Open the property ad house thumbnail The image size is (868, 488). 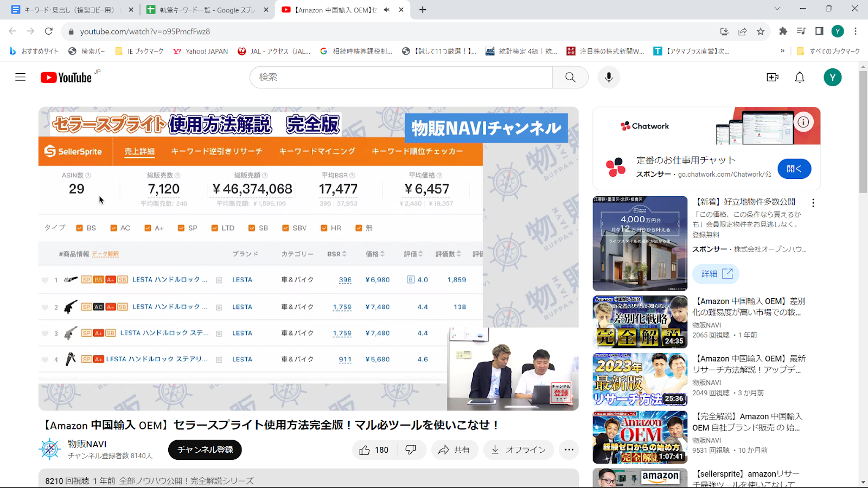click(x=640, y=243)
